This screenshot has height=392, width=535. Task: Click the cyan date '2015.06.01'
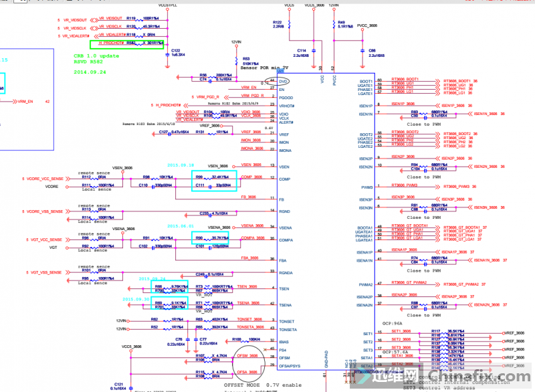tap(181, 226)
